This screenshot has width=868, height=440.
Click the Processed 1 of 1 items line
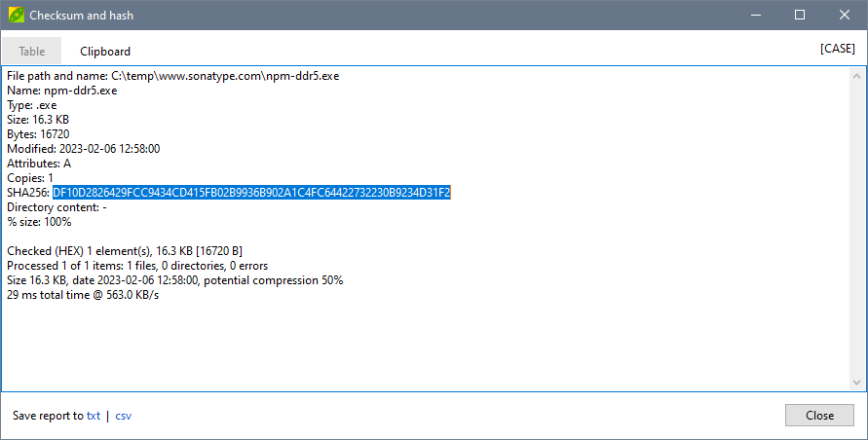pos(137,266)
